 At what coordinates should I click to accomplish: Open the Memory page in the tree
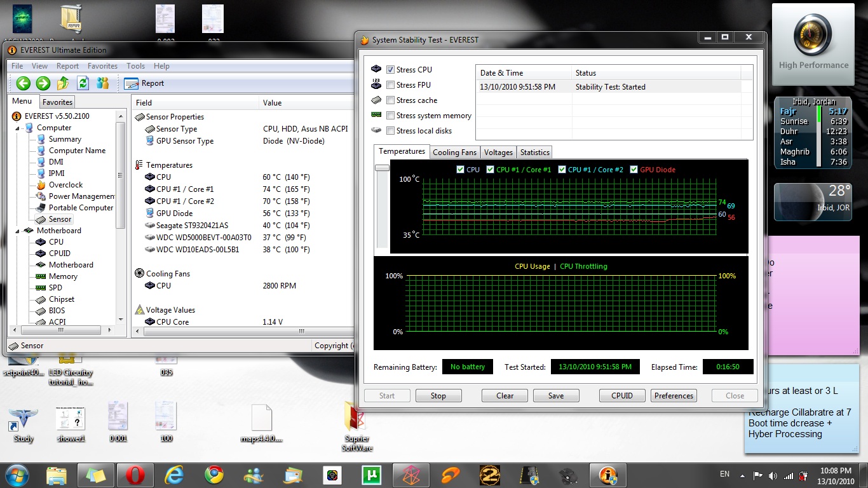pyautogui.click(x=57, y=276)
